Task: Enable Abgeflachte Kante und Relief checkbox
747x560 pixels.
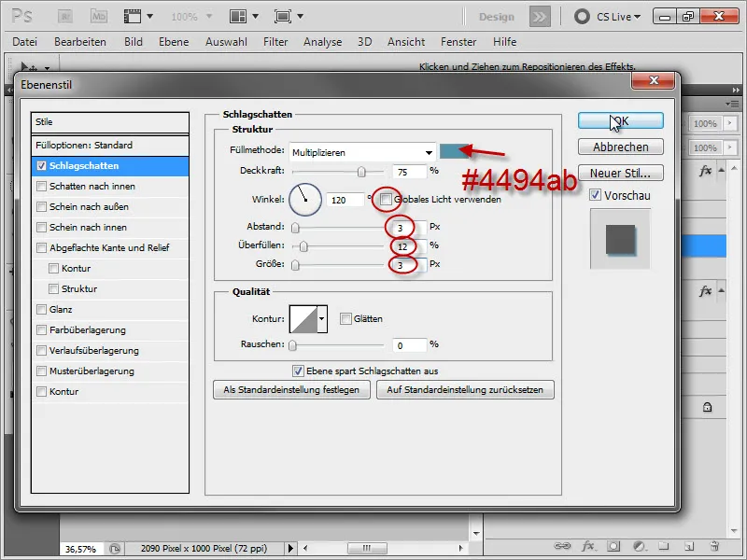Action: click(41, 247)
